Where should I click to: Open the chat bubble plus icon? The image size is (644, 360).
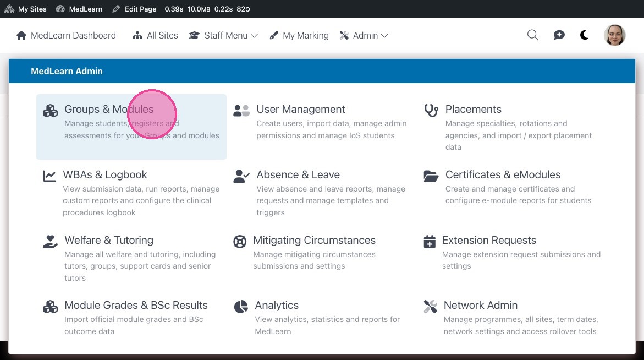pyautogui.click(x=559, y=35)
